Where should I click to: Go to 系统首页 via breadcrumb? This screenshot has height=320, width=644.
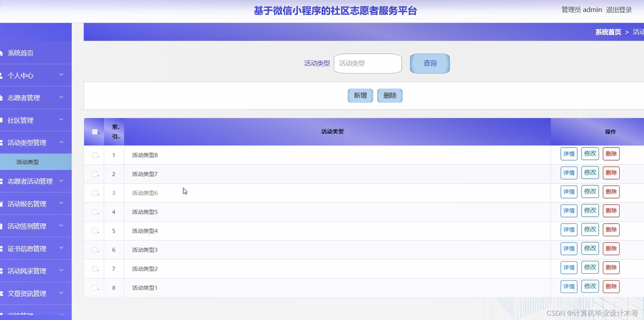(x=608, y=32)
